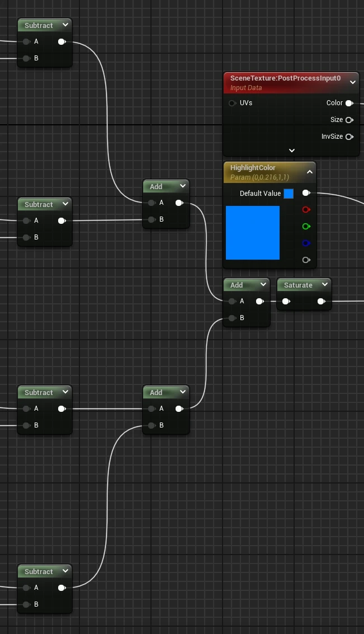Click the large blue HighlightColor preview thumbnail
This screenshot has width=364, height=634.
253,233
